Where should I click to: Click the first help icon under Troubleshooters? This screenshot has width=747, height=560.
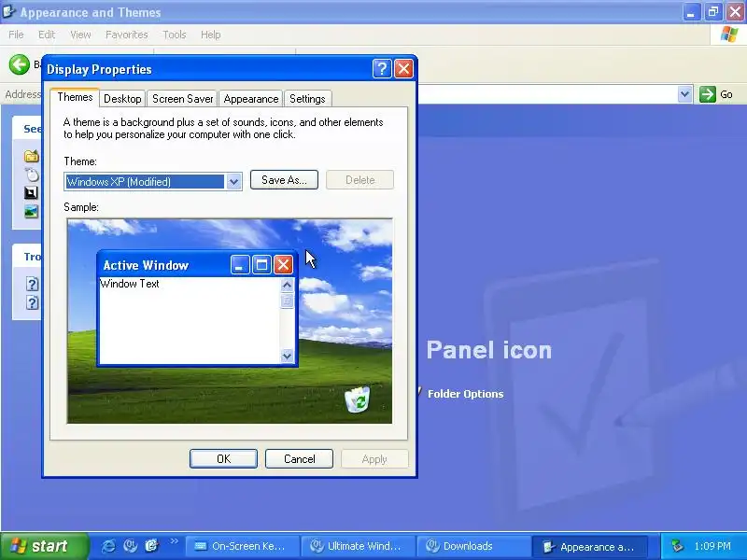(x=32, y=284)
